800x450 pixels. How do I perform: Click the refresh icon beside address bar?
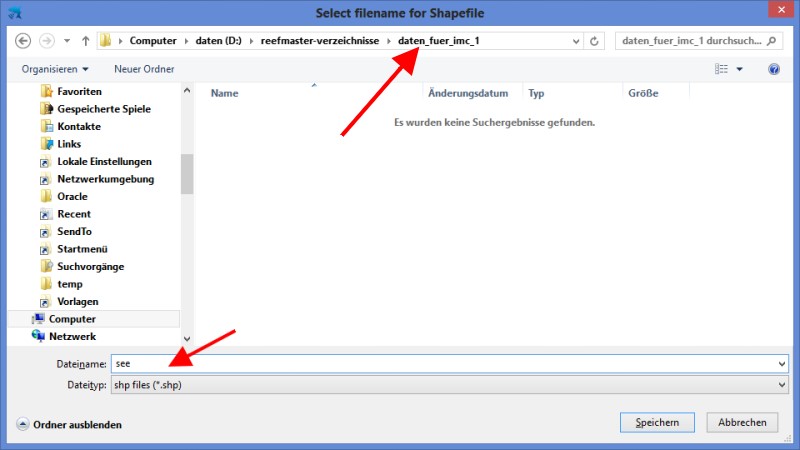595,42
